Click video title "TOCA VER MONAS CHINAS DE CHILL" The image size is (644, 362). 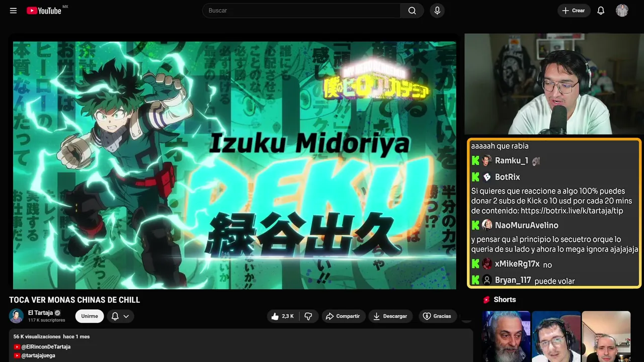pos(74,300)
